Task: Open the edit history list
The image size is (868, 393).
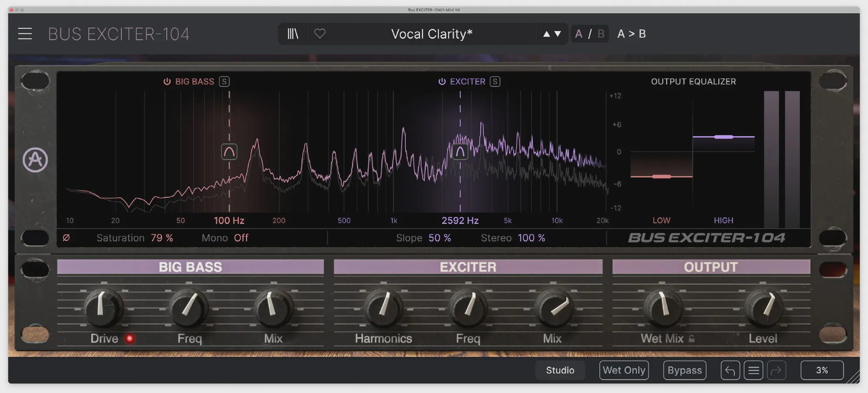Action: pyautogui.click(x=753, y=370)
